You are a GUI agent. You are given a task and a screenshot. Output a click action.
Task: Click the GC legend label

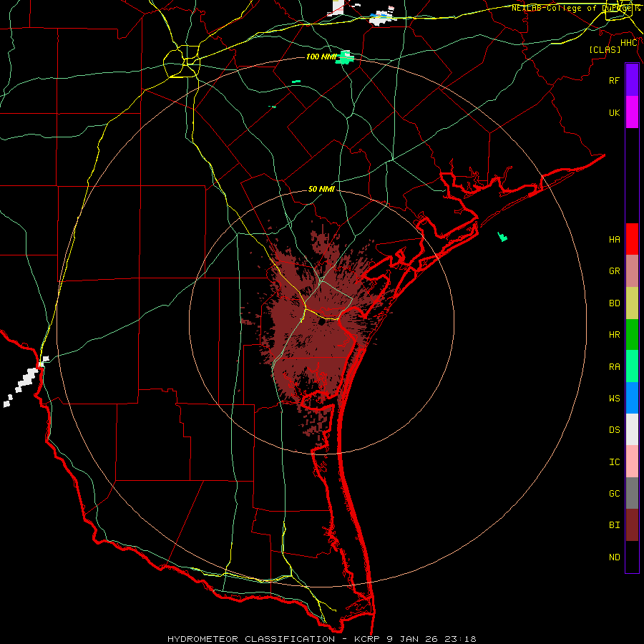[x=614, y=494]
